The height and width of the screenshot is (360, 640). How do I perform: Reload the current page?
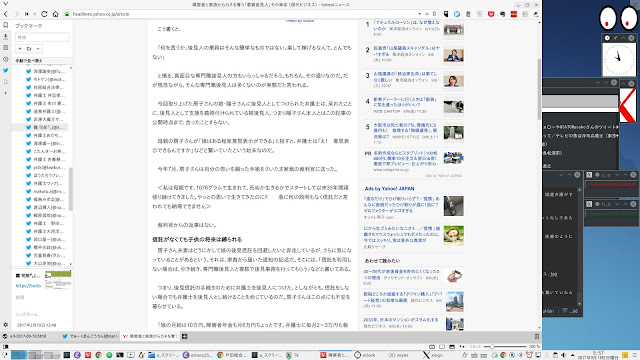point(44,14)
